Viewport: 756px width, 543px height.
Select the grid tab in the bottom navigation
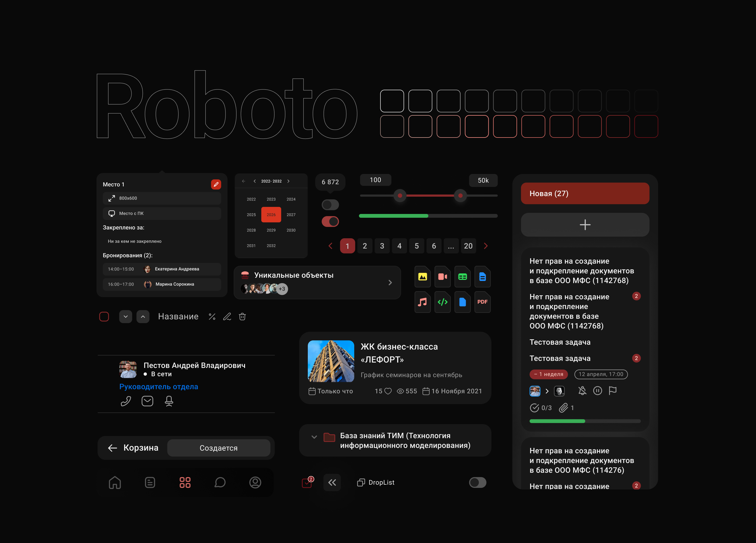[x=185, y=482]
